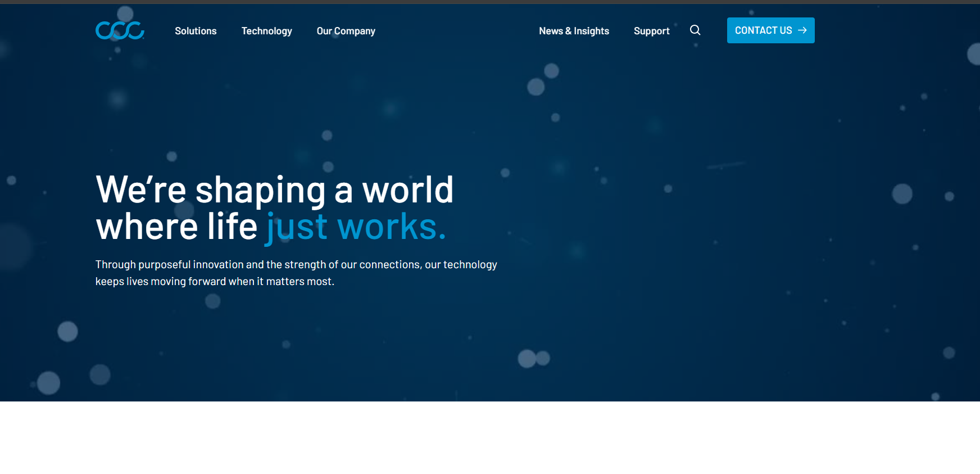Open the Our Company menu
The width and height of the screenshot is (980, 474).
point(346,31)
